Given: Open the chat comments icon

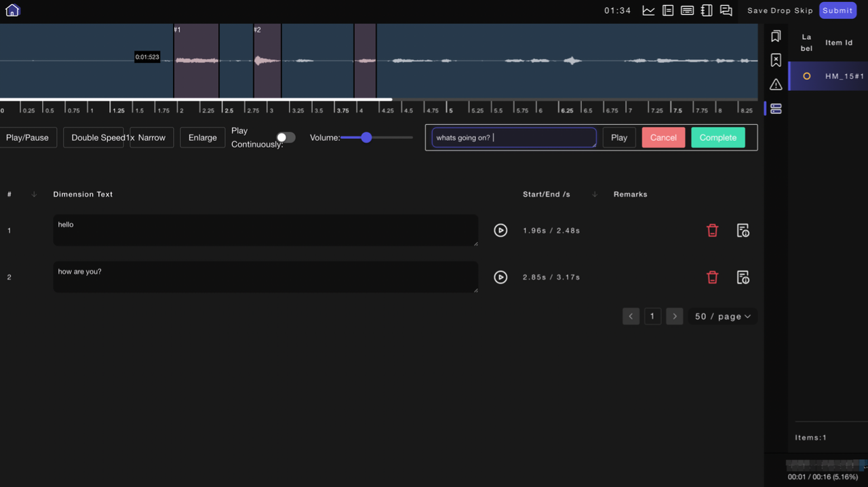Looking at the screenshot, I should [726, 11].
